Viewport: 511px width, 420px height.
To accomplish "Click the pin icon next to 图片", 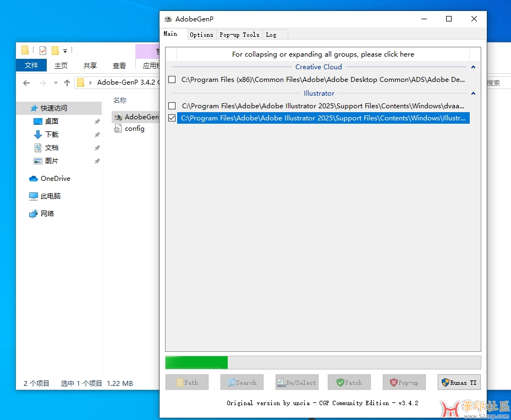I will (97, 161).
